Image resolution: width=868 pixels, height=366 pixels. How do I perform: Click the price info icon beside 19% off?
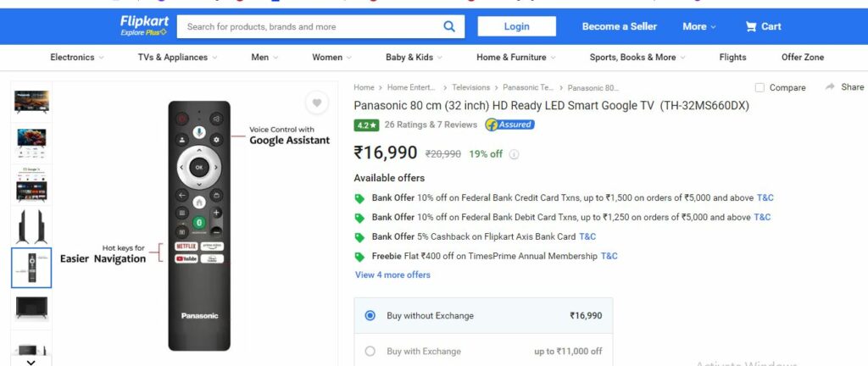pyautogui.click(x=514, y=154)
